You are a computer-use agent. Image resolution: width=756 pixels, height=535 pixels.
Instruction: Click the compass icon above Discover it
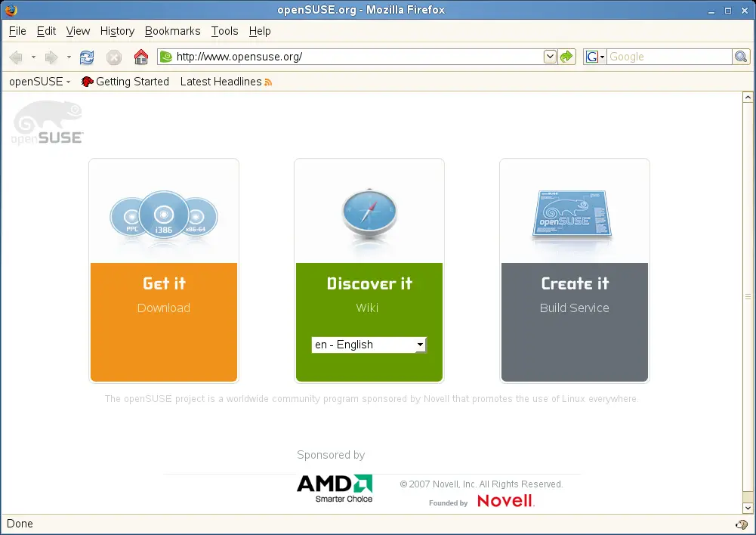[369, 212]
